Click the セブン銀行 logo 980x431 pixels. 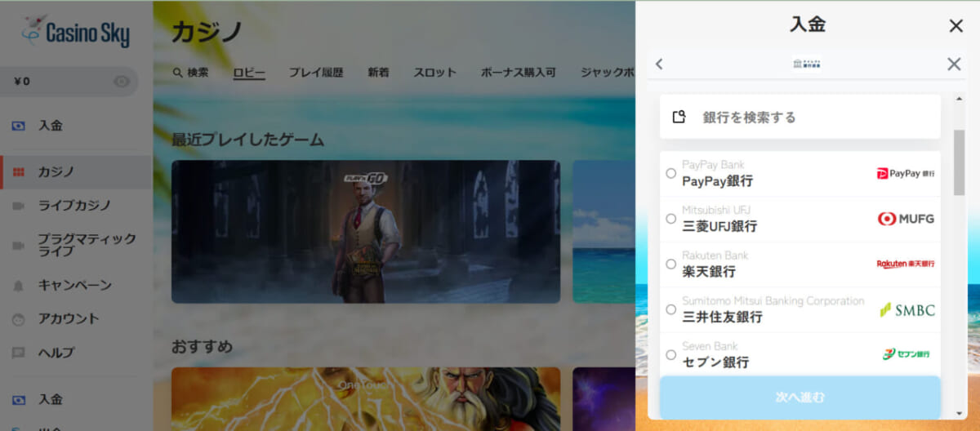[906, 354]
